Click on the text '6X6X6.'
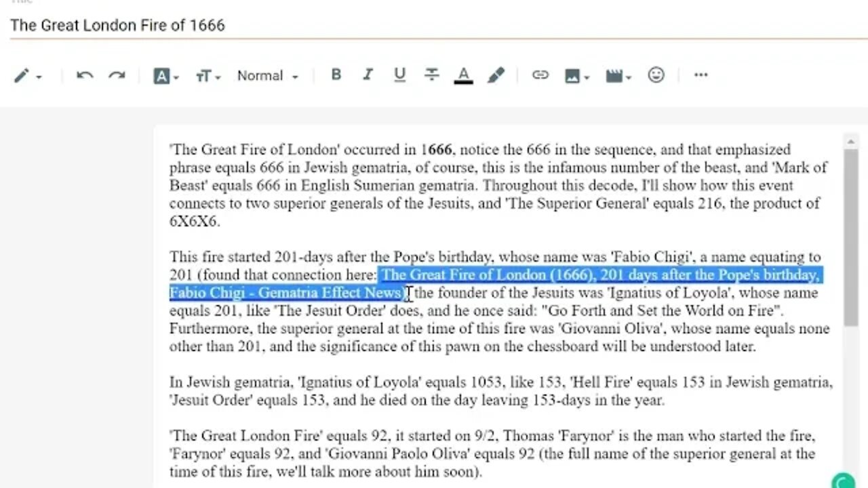This screenshot has width=868, height=488. click(x=195, y=221)
